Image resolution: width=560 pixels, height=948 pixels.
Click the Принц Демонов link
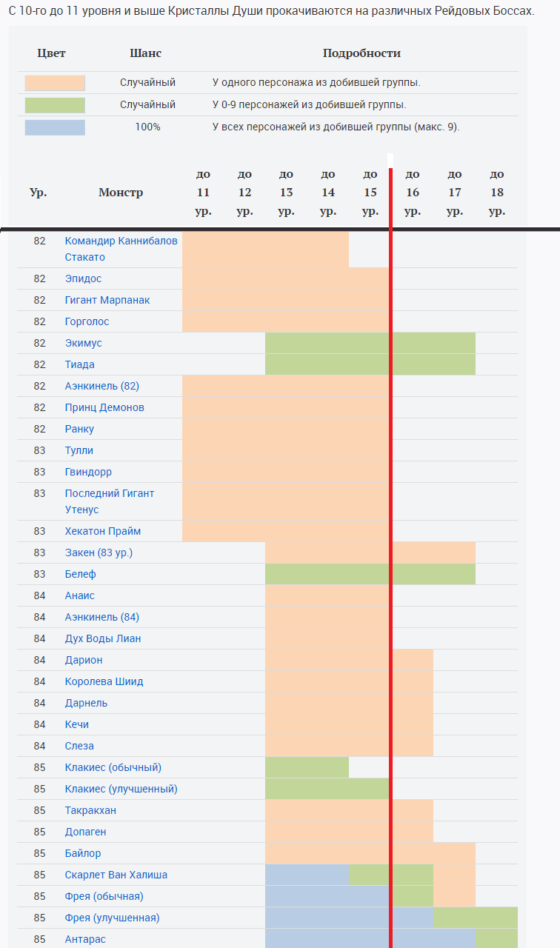(104, 407)
